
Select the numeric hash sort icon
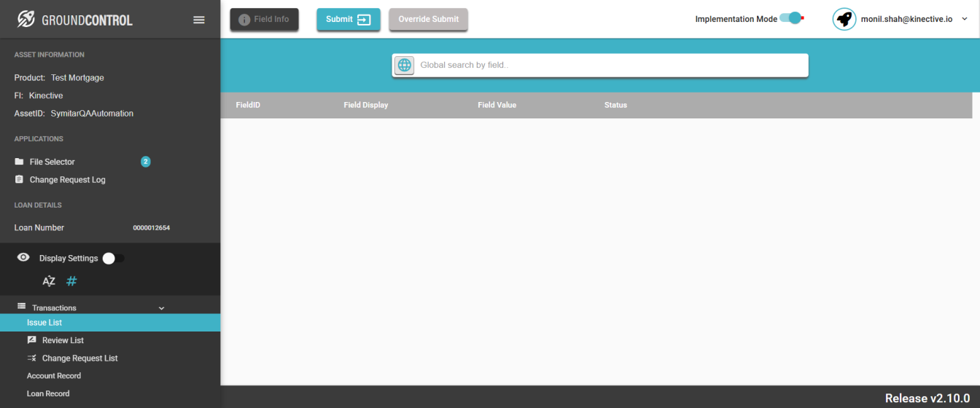(71, 281)
